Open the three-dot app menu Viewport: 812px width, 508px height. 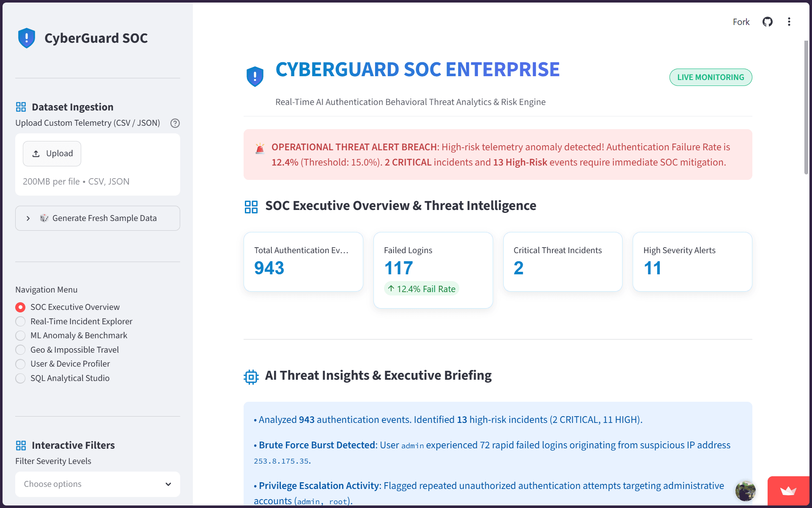tap(789, 22)
